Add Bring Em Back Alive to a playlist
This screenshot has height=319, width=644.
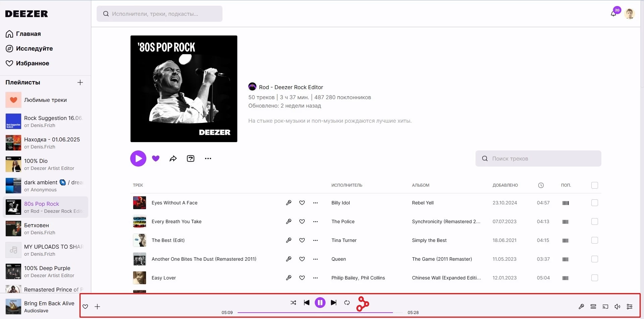(x=97, y=307)
